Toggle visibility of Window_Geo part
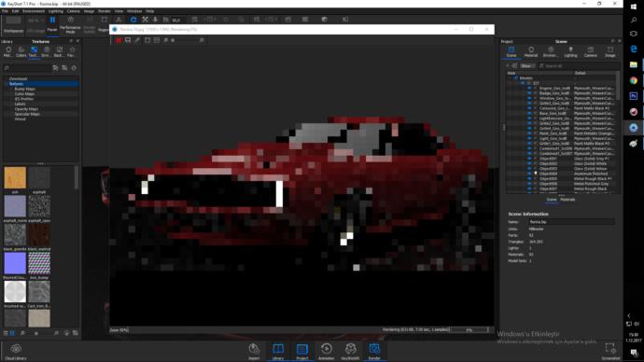644x362 pixels. tap(529, 98)
